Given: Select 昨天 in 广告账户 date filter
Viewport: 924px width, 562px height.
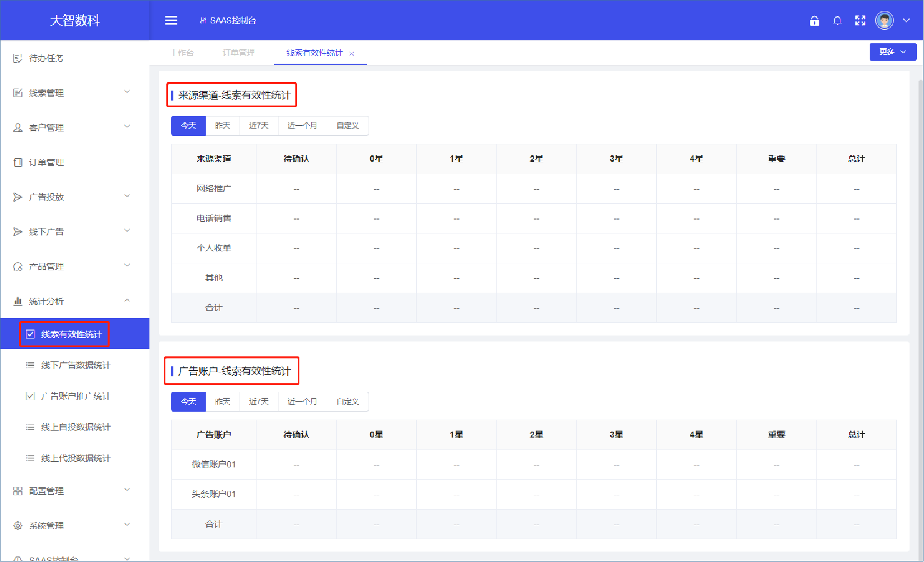Looking at the screenshot, I should click(223, 402).
